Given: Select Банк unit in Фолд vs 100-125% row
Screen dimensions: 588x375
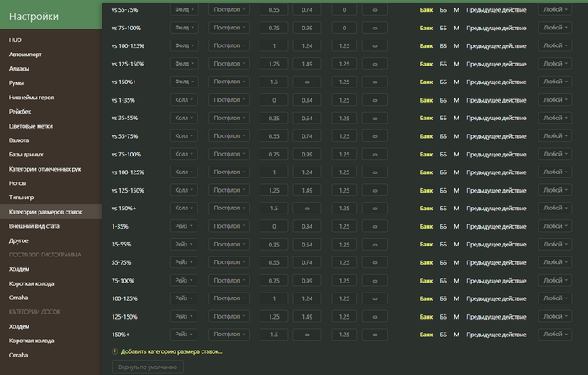Looking at the screenshot, I should click(x=426, y=45).
